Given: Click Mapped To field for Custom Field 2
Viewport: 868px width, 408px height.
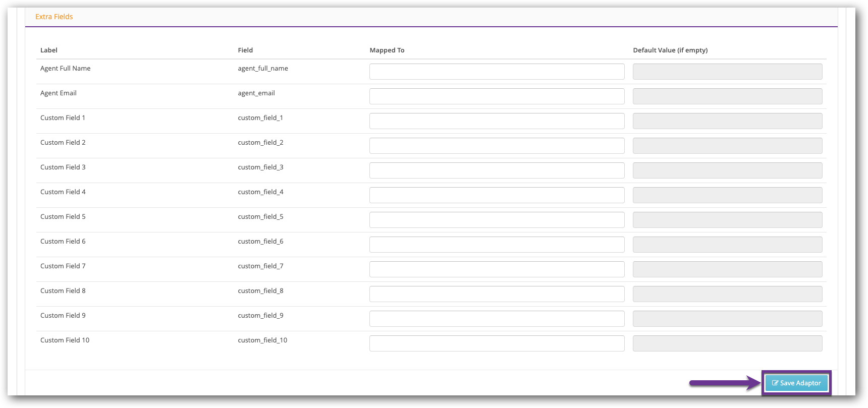Looking at the screenshot, I should click(x=497, y=146).
